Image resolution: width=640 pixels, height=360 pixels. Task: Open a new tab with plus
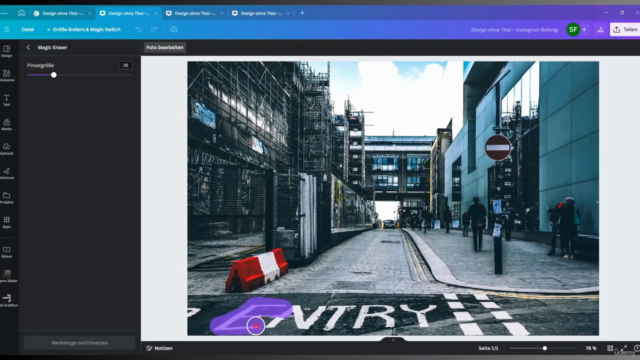[x=302, y=13]
